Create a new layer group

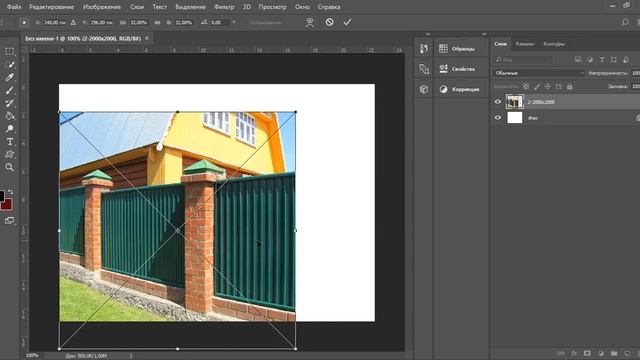click(614, 353)
